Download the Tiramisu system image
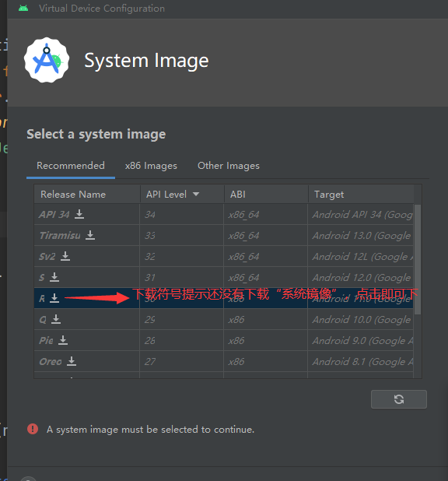The width and height of the screenshot is (448, 481). point(90,235)
